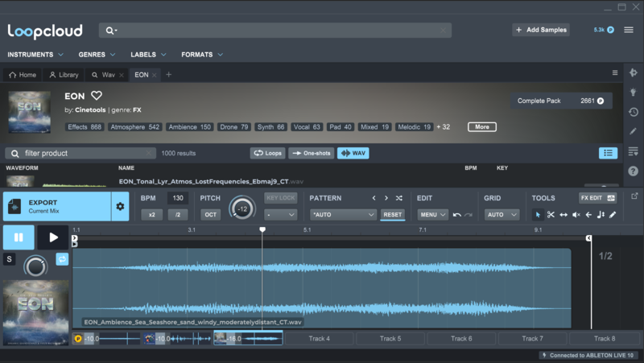Open the history icon in right sidebar
This screenshot has height=363, width=644.
point(634,112)
